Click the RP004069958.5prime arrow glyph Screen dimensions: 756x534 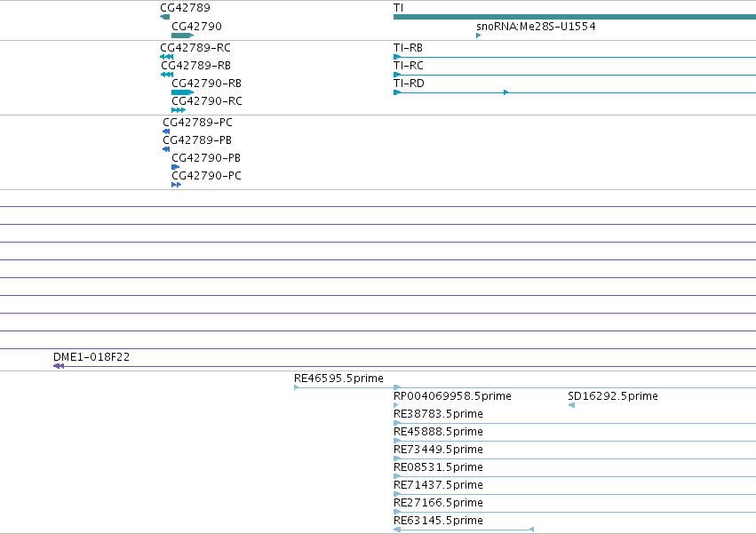click(396, 406)
